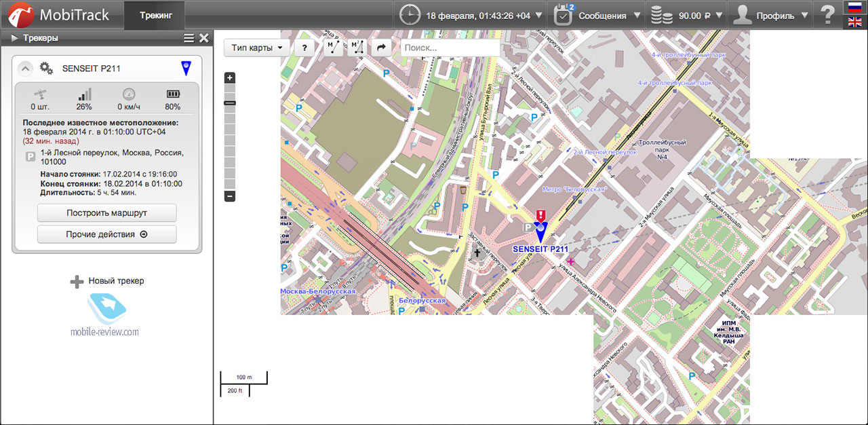868x425 pixels.
Task: Add a new tracker with Новый трекер
Action: (107, 281)
